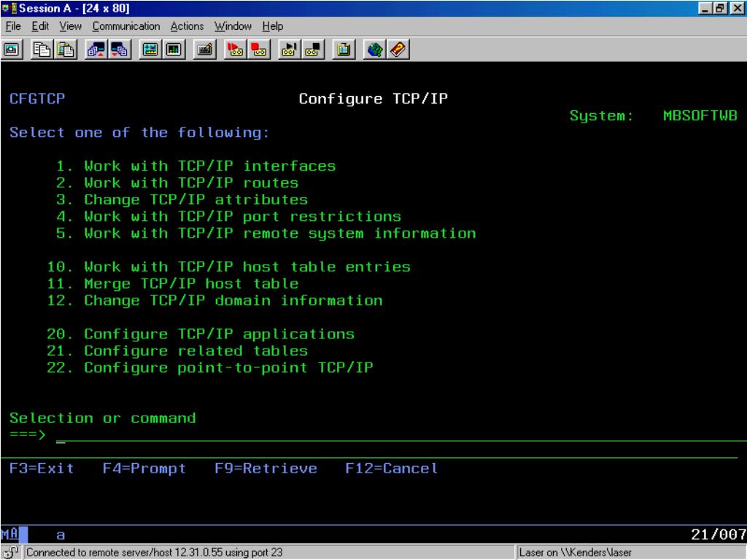Click the Receive File from Host icon
This screenshot has width=747, height=560.
click(120, 50)
